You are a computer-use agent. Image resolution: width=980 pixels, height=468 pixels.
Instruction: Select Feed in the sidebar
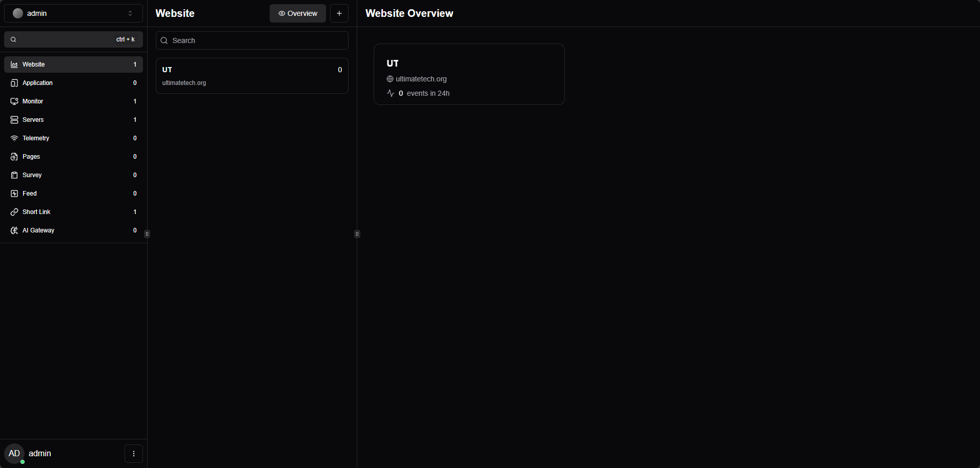pyautogui.click(x=73, y=194)
